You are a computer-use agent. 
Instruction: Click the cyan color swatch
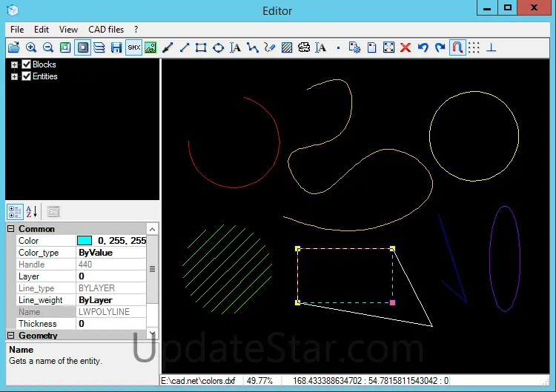click(85, 241)
